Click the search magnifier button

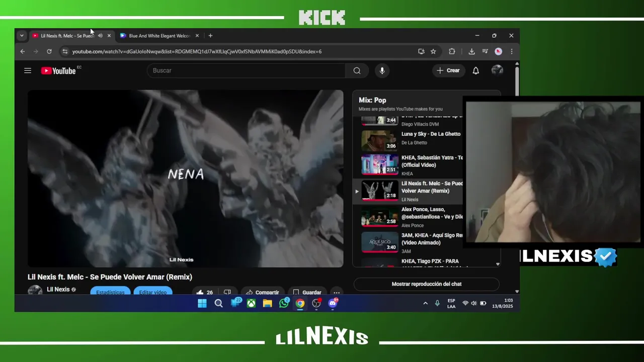tap(357, 71)
